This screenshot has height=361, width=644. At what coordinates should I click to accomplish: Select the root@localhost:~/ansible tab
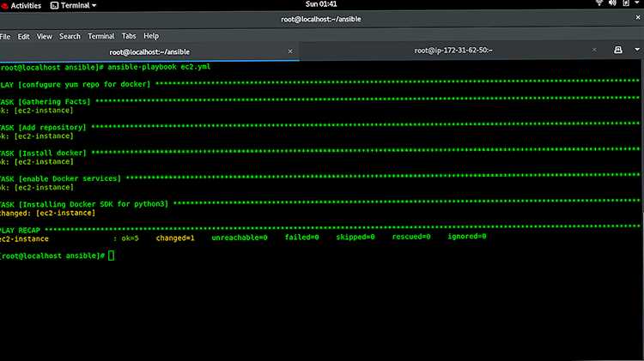(x=149, y=51)
